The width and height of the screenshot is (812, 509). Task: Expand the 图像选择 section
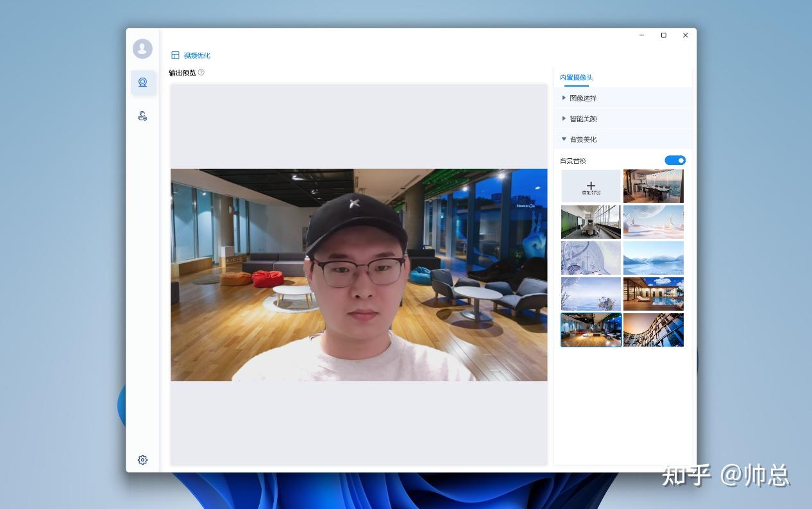click(x=583, y=98)
